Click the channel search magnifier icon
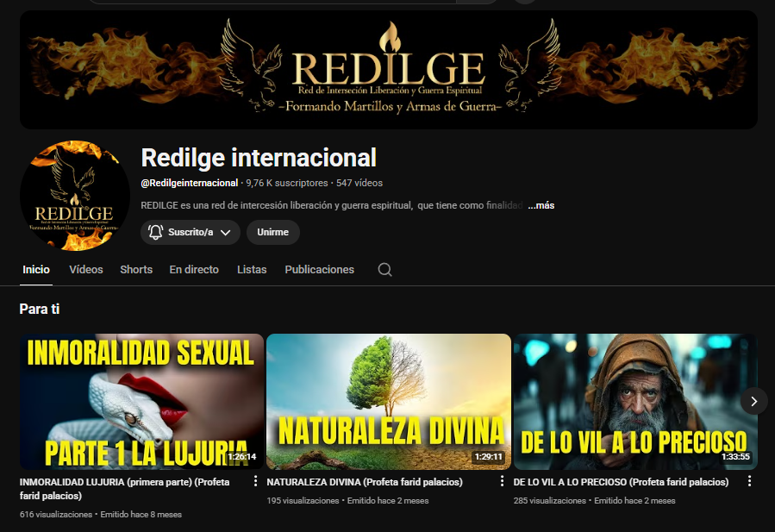 [384, 270]
